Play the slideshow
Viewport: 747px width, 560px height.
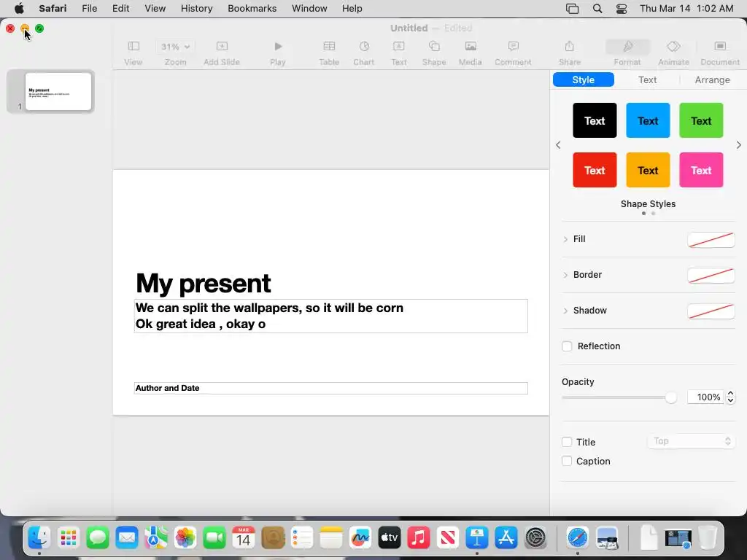[278, 52]
